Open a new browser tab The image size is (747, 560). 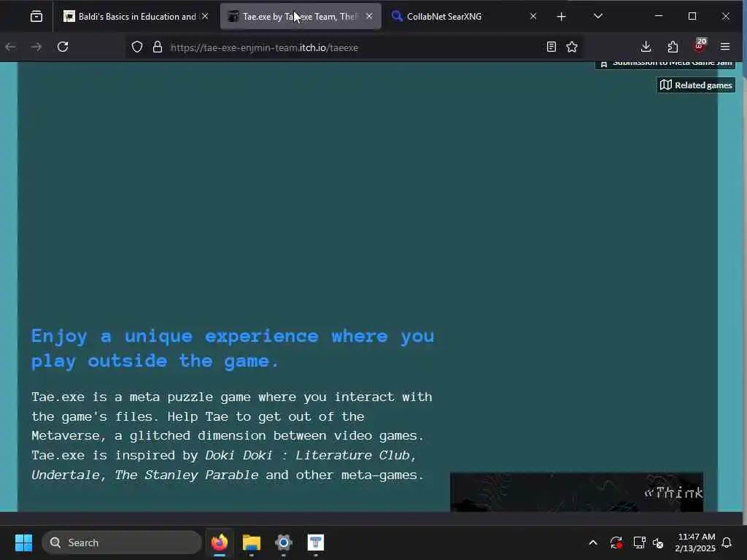click(x=561, y=17)
